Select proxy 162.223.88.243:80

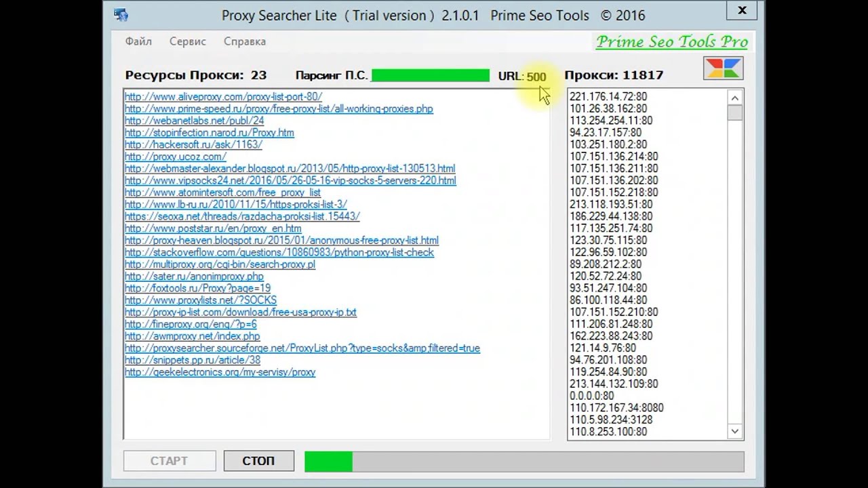tap(611, 336)
